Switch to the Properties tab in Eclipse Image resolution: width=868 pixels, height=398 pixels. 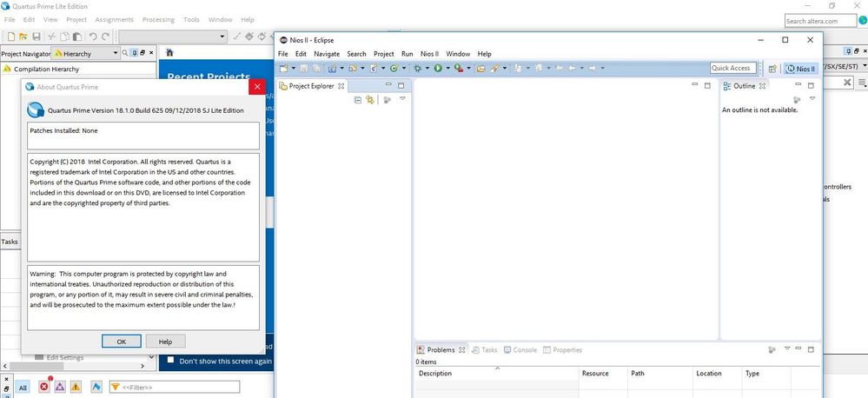coord(562,350)
